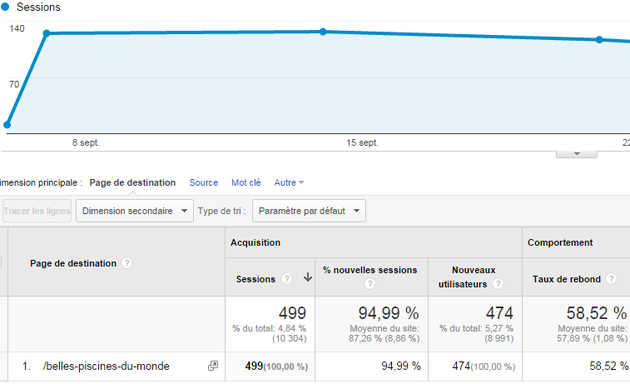Open help icon next to Page de destination

(x=127, y=263)
